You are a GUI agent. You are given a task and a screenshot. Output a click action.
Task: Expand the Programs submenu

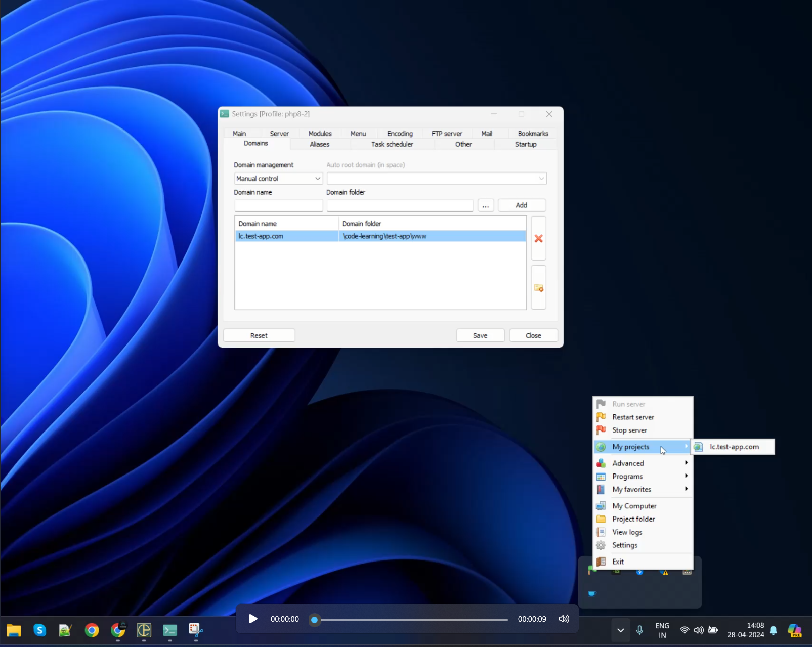click(643, 476)
